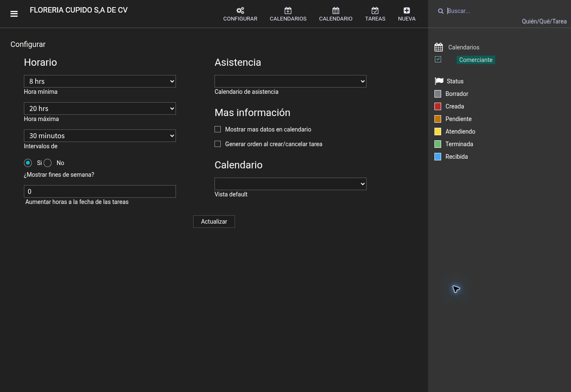Click the Pendiente status label

click(x=458, y=119)
